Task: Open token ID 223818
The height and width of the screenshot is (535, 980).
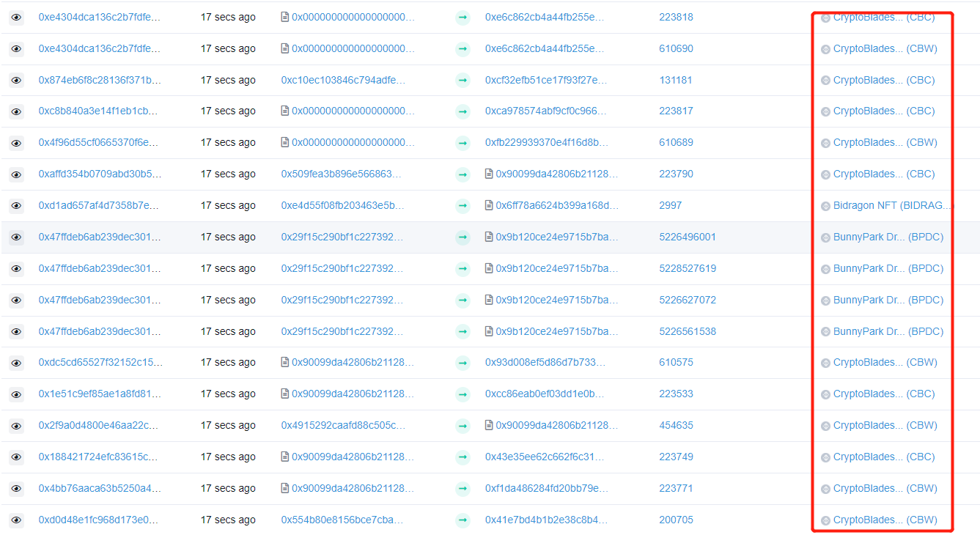Action: click(676, 17)
